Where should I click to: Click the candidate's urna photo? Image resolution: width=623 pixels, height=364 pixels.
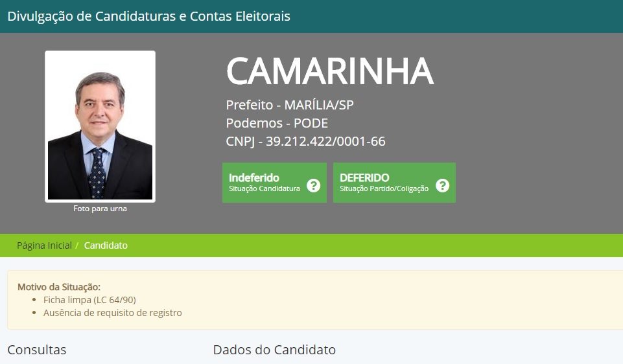(100, 127)
